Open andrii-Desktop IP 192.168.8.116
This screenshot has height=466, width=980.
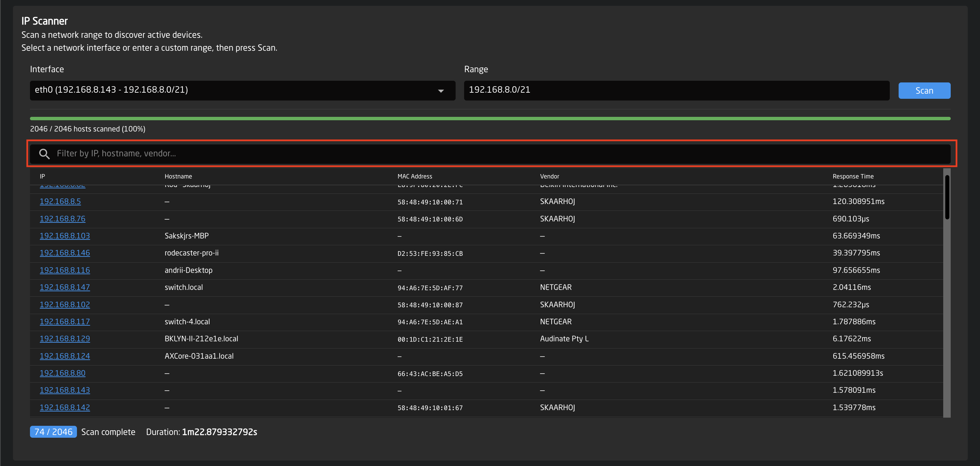coord(65,270)
